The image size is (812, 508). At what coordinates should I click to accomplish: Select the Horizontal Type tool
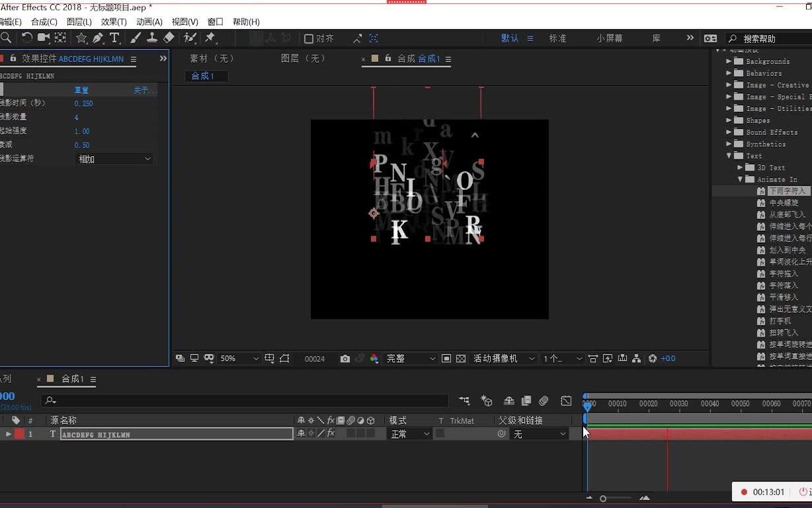(x=114, y=38)
